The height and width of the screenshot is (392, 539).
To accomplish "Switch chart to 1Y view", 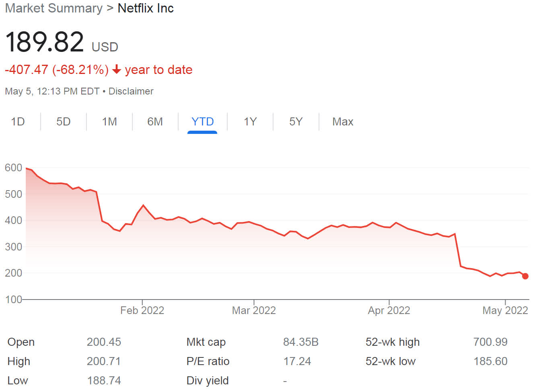I will point(250,121).
